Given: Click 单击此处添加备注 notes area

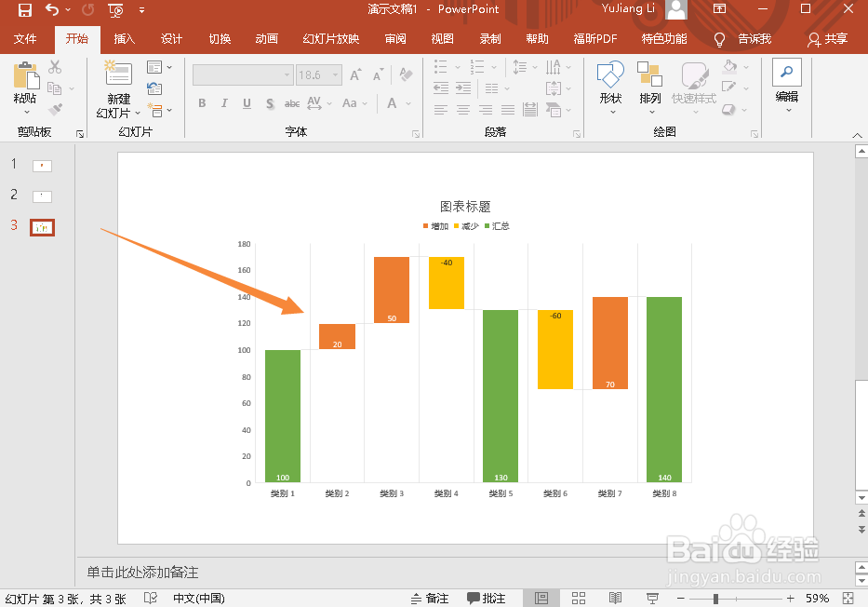Looking at the screenshot, I should click(x=143, y=573).
